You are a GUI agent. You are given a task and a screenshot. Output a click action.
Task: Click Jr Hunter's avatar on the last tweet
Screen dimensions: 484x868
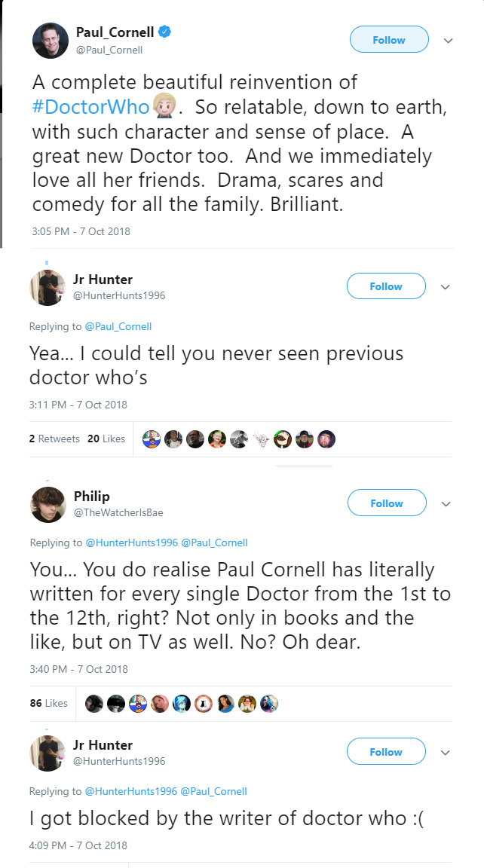[x=47, y=753]
